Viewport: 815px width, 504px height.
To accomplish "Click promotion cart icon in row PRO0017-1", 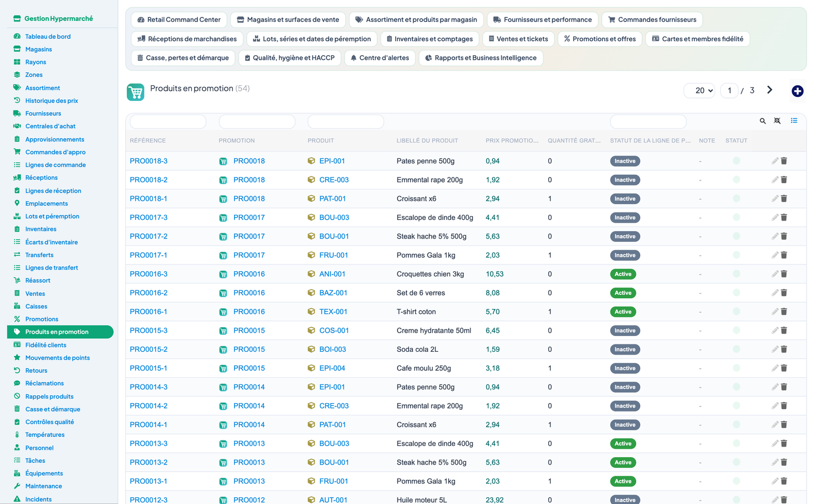I will [223, 255].
